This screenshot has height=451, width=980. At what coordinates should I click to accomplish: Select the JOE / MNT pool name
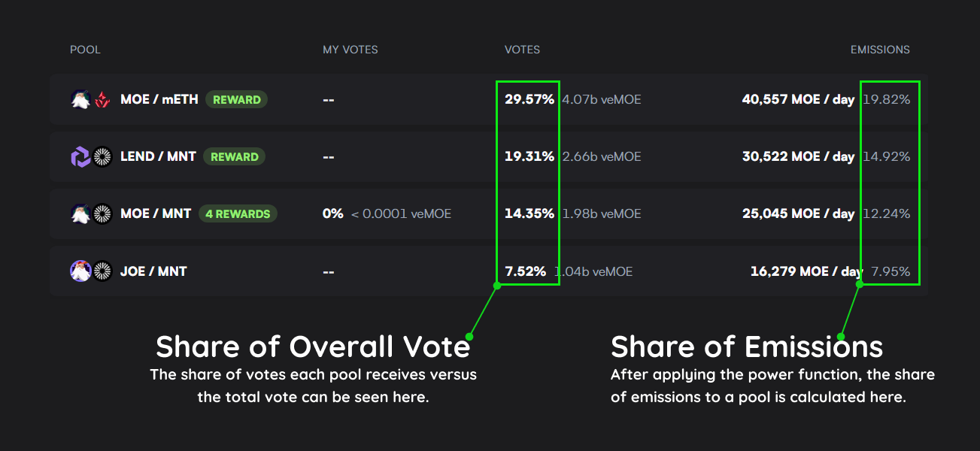click(153, 271)
